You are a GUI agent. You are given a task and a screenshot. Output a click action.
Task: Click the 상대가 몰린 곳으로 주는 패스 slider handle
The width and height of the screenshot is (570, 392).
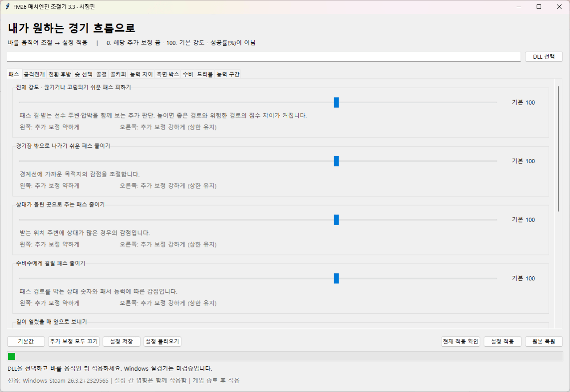click(336, 220)
